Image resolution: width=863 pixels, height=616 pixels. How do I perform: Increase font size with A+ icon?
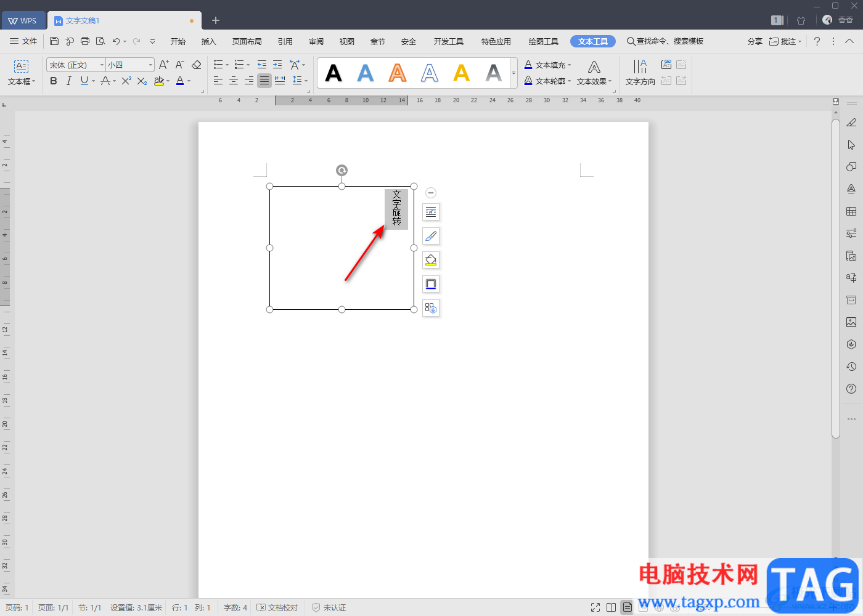(x=164, y=65)
